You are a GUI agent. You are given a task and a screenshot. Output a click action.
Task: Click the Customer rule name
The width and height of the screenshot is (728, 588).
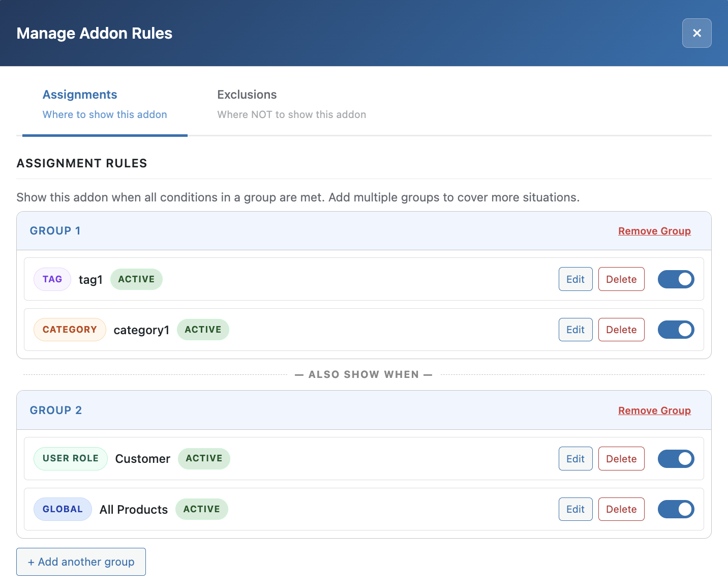coord(143,459)
